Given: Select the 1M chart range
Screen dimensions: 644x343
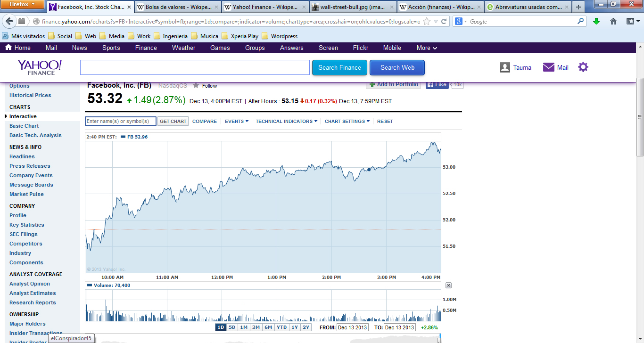Looking at the screenshot, I should (x=244, y=327).
